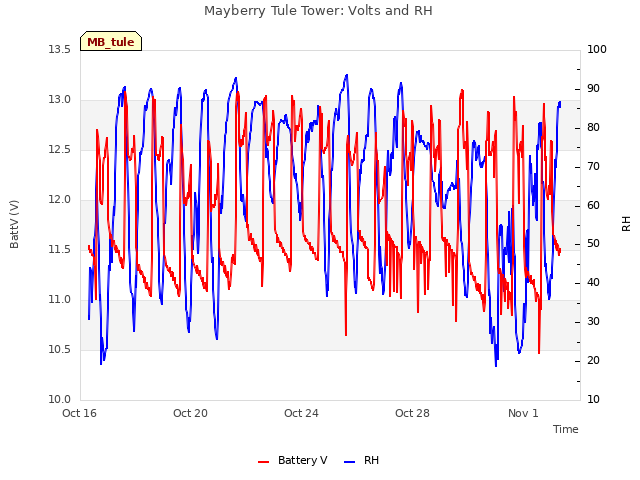Click the '11.5' left axis value
The width and height of the screenshot is (640, 480).
tap(60, 249)
